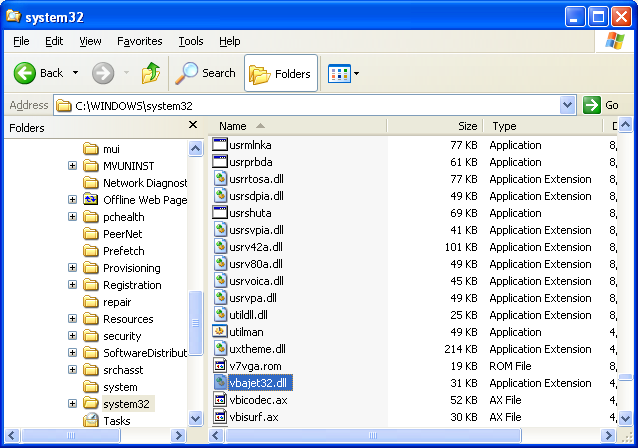
Task: Expand the Offline Web Pages node
Action: pyautogui.click(x=72, y=199)
